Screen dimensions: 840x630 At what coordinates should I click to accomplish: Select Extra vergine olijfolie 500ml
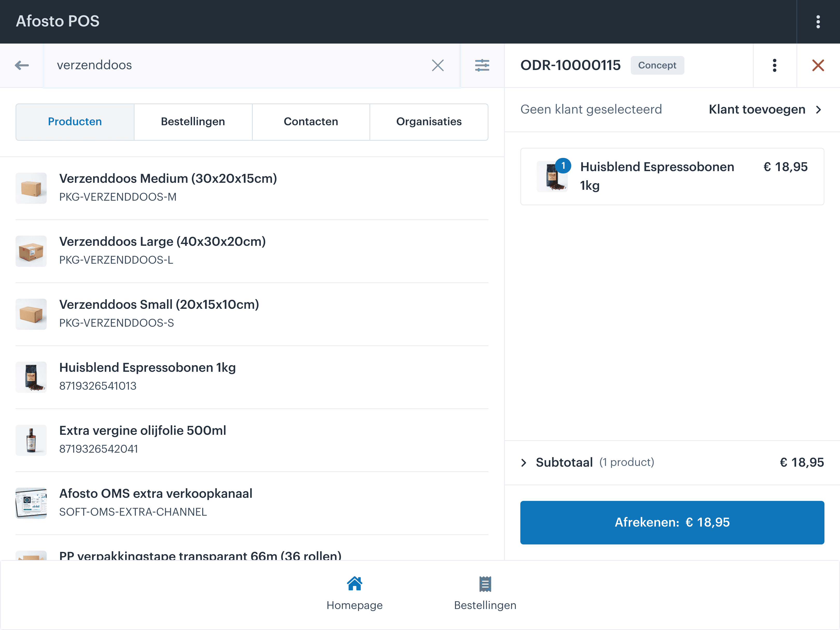pyautogui.click(x=252, y=440)
